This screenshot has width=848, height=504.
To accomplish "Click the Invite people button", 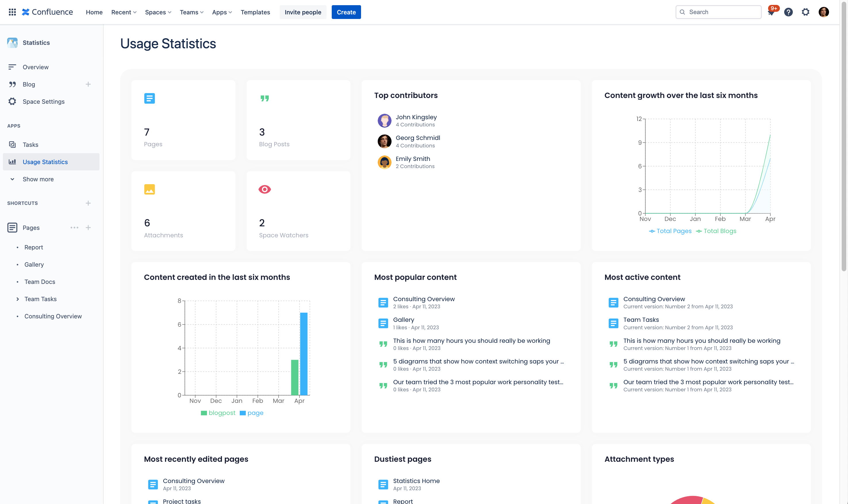I will (x=303, y=12).
